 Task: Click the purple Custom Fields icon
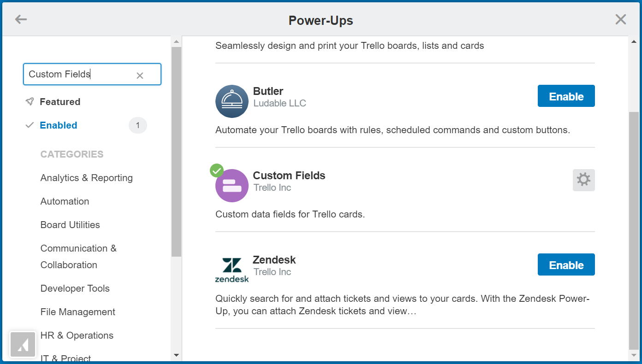point(232,186)
